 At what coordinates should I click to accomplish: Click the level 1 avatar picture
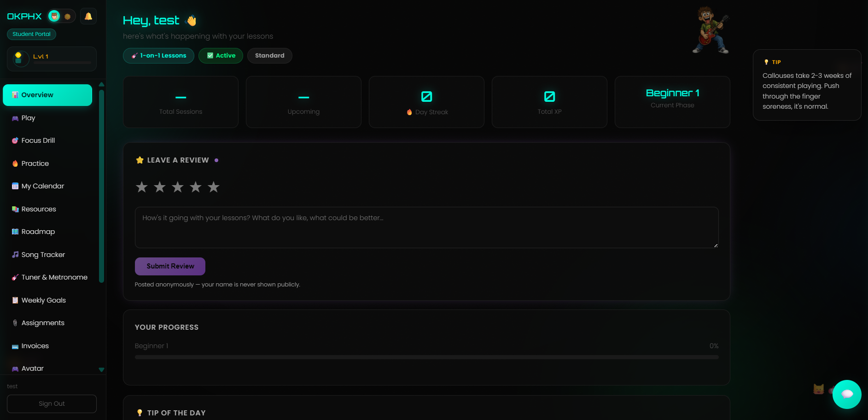pyautogui.click(x=21, y=59)
